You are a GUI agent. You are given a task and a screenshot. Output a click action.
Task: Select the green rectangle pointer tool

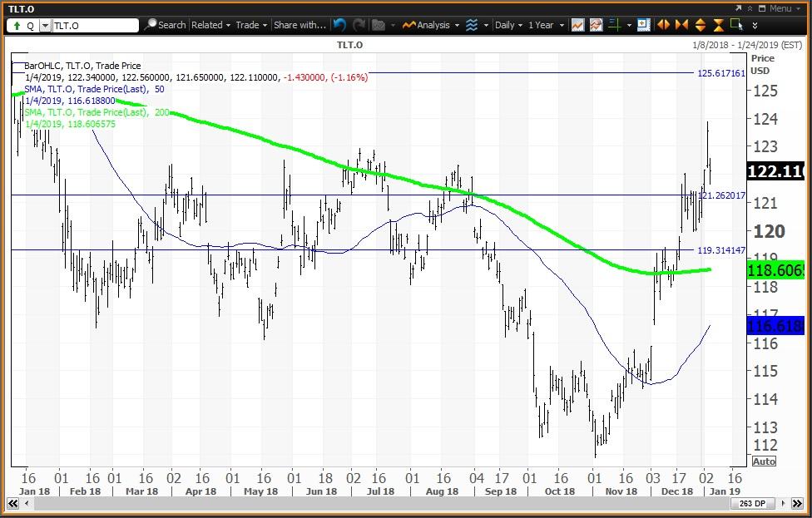tap(736, 24)
